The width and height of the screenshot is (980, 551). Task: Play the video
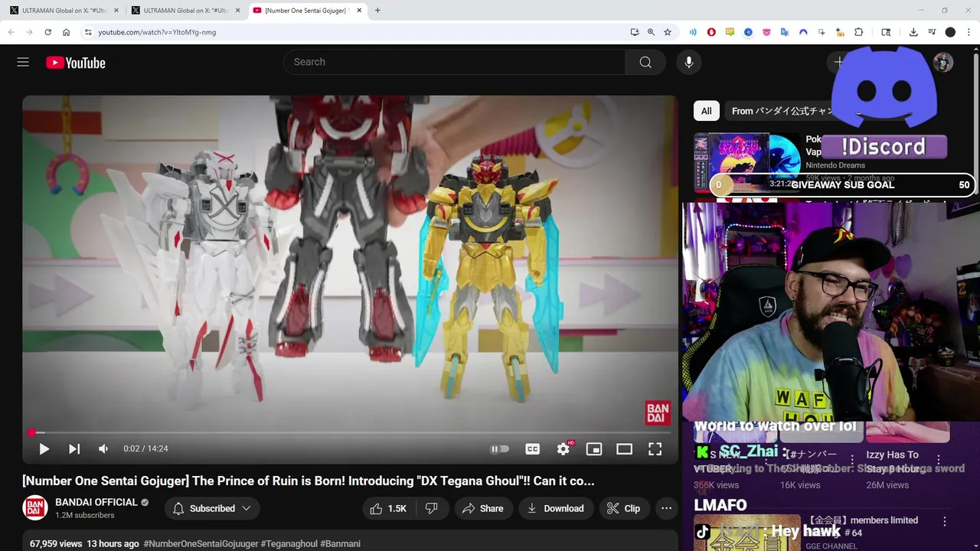tap(44, 449)
